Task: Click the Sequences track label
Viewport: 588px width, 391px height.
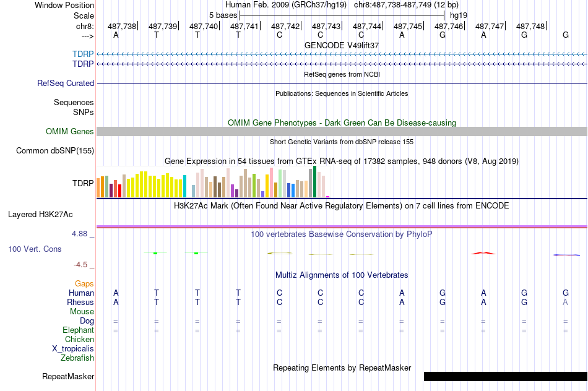Action: click(74, 102)
